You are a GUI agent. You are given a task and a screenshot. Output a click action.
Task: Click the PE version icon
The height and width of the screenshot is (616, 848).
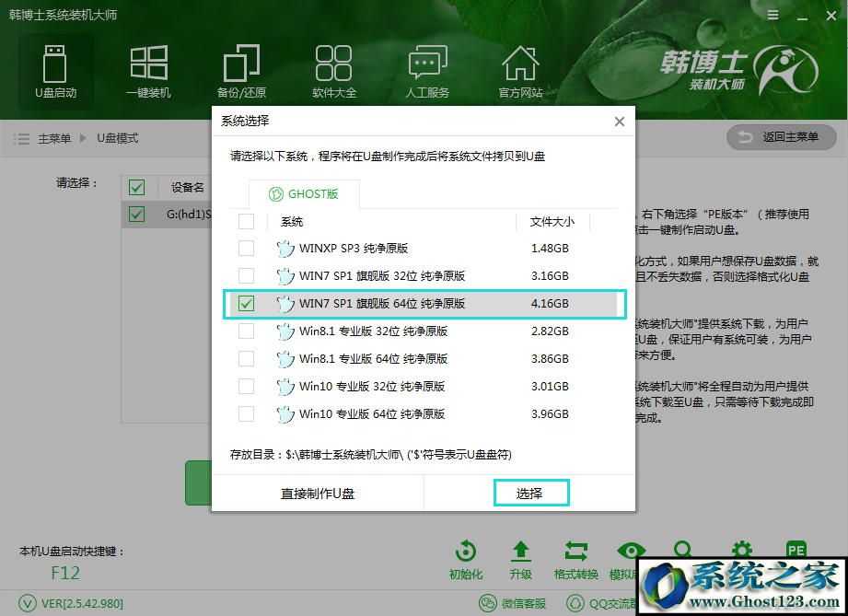(x=796, y=550)
